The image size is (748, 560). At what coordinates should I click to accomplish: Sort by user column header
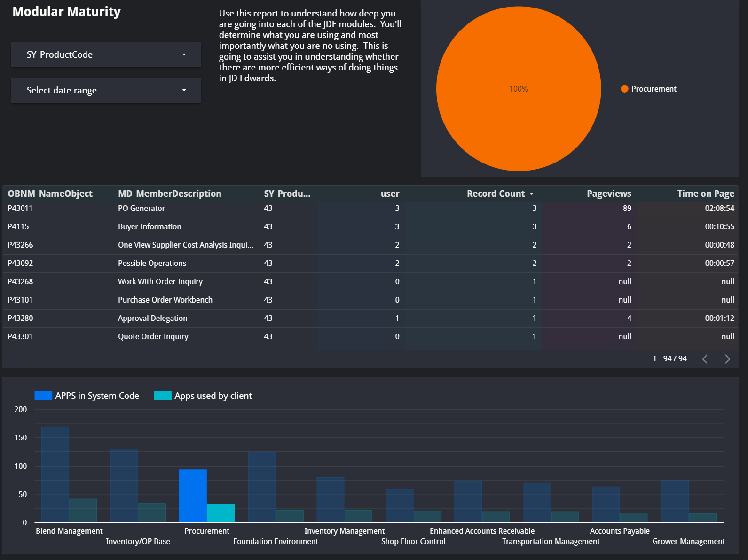pyautogui.click(x=390, y=194)
